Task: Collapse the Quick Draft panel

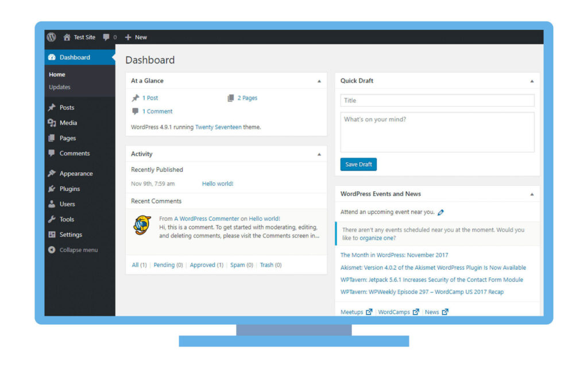Action: point(533,81)
